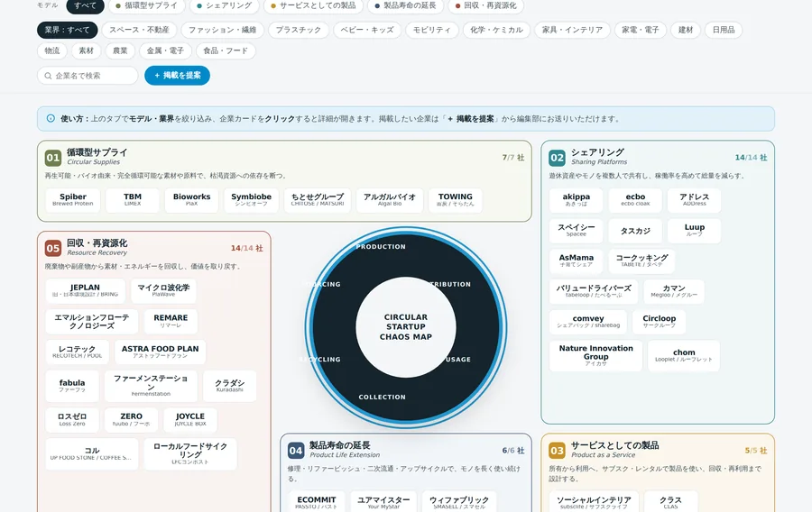Open the ちとせグループ company card
This screenshot has width=812, height=512.
click(x=318, y=200)
